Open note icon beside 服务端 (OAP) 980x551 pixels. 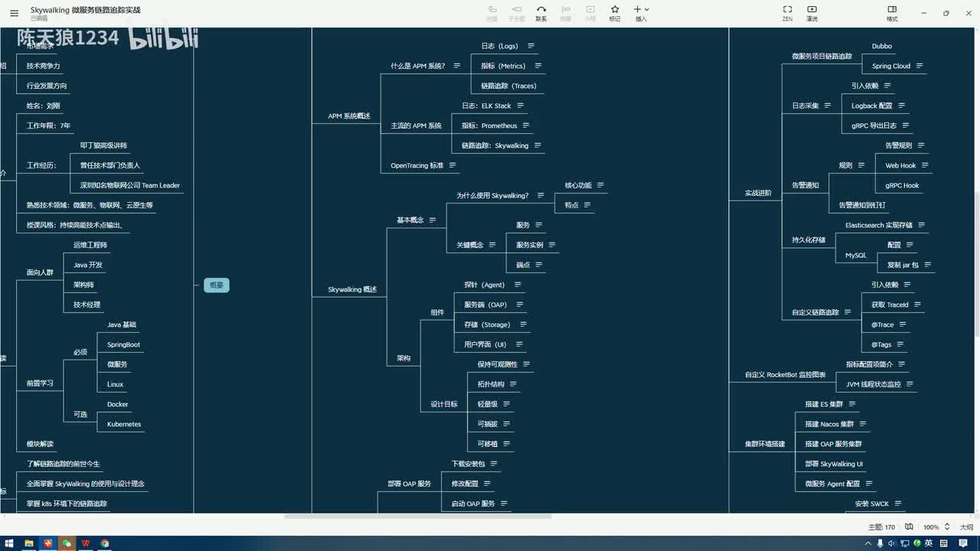point(520,305)
